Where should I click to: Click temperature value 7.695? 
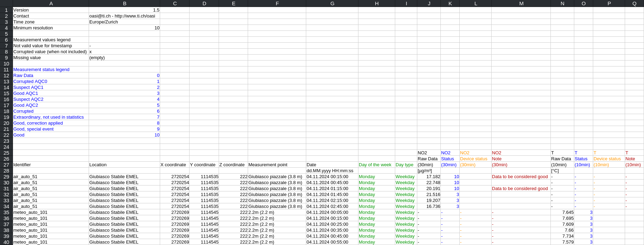pyautogui.click(x=562, y=218)
